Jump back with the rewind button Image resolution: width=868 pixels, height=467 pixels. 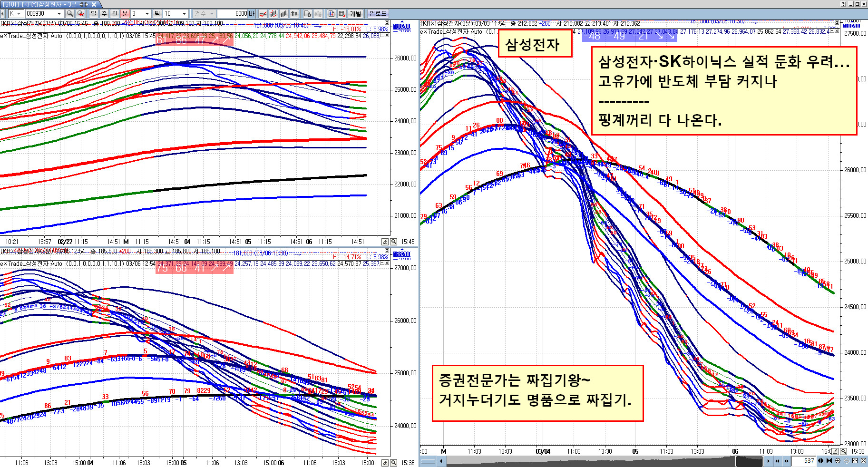point(777,461)
